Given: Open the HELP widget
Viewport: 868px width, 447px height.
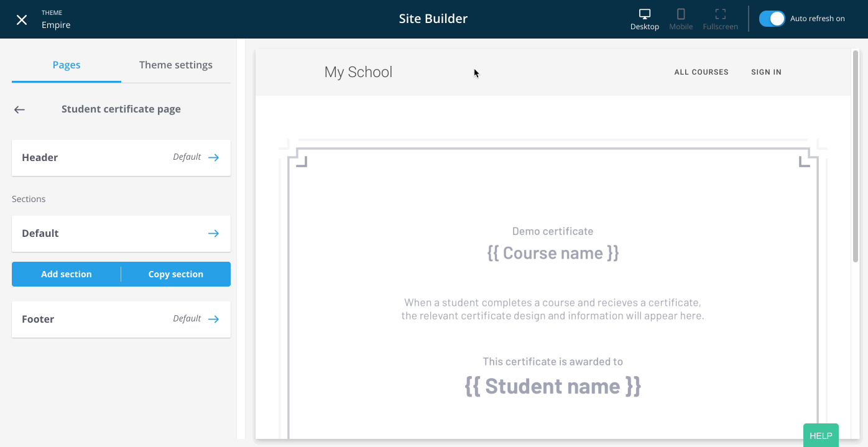Looking at the screenshot, I should (820, 435).
